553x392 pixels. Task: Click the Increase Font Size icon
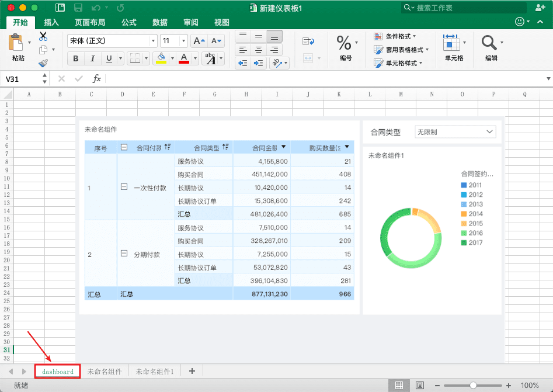click(199, 41)
